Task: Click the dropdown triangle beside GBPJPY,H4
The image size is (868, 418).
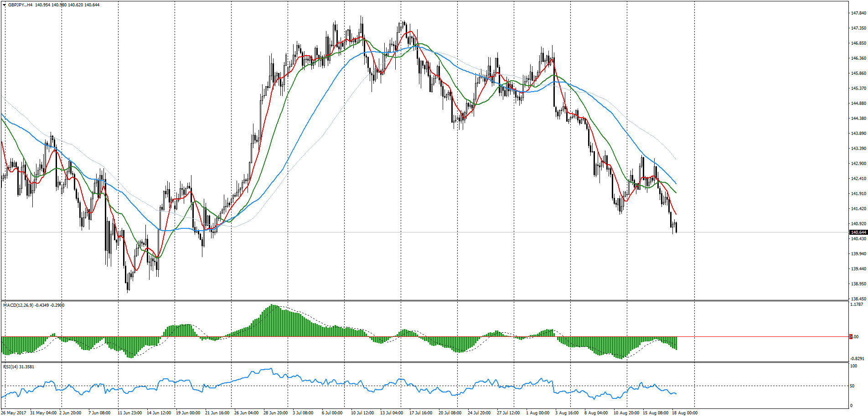Action: [4, 5]
